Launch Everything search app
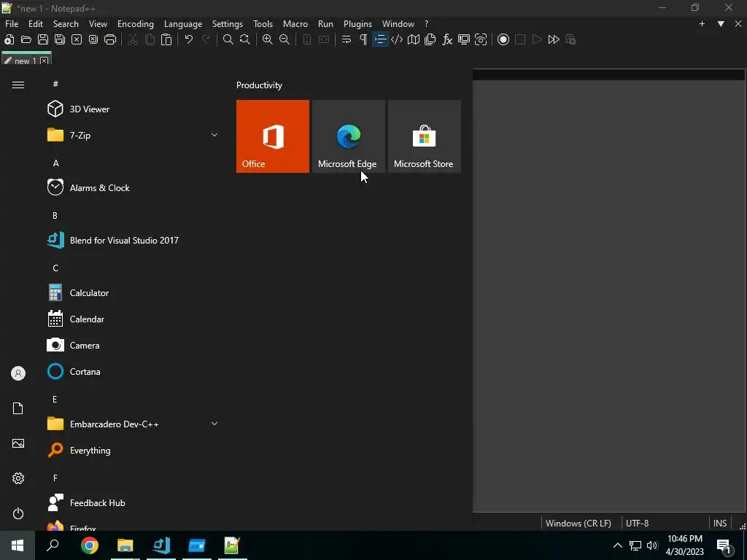The height and width of the screenshot is (560, 747). pos(133,450)
